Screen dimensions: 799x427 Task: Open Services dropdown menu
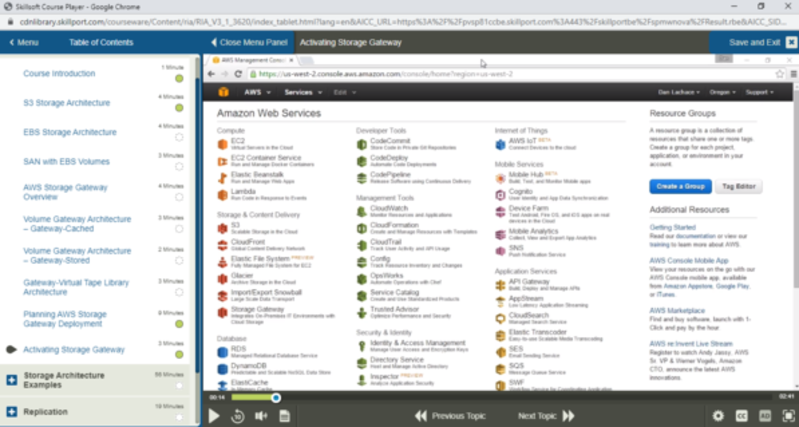pyautogui.click(x=303, y=92)
